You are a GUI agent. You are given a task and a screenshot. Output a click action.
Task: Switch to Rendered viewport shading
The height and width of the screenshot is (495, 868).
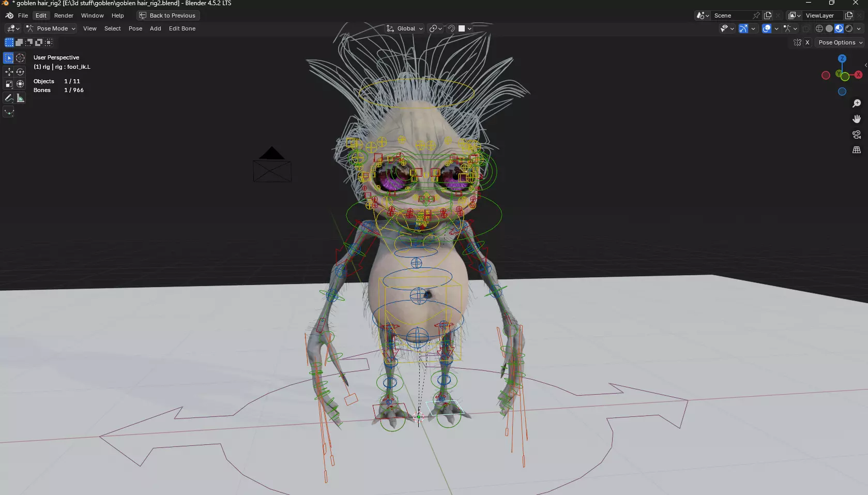click(849, 28)
